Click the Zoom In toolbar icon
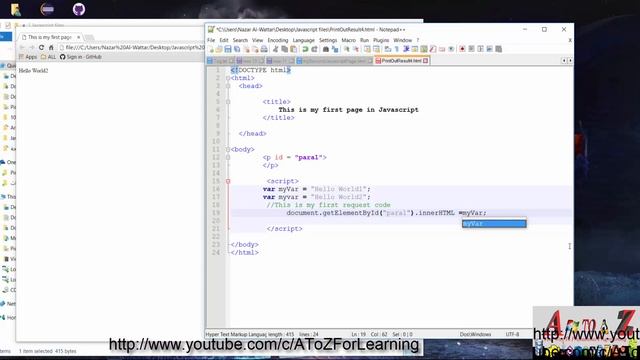Viewport: 640px width, 360px height. tap(348, 49)
